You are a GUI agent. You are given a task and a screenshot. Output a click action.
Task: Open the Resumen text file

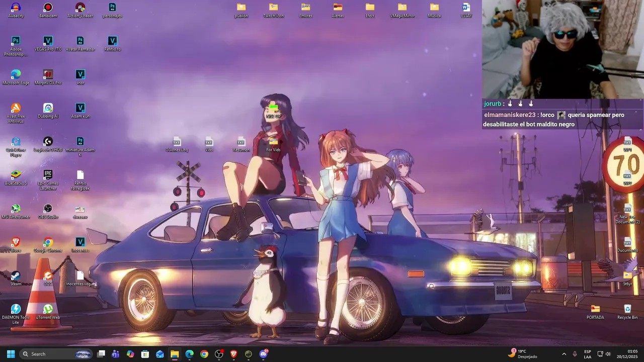click(x=241, y=144)
